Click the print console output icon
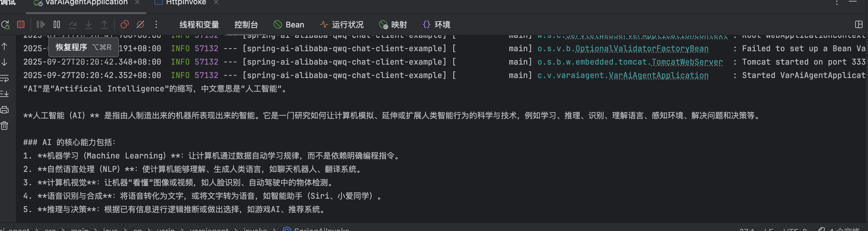The width and height of the screenshot is (868, 231). (5, 110)
